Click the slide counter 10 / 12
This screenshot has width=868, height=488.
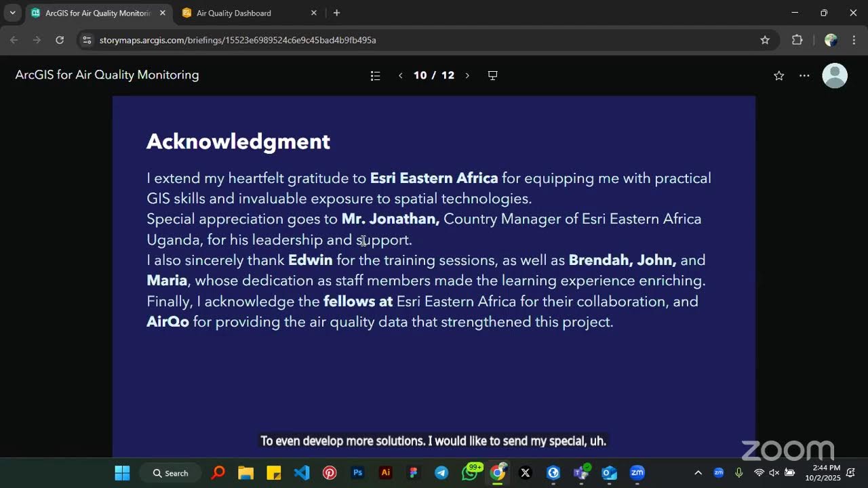(434, 75)
